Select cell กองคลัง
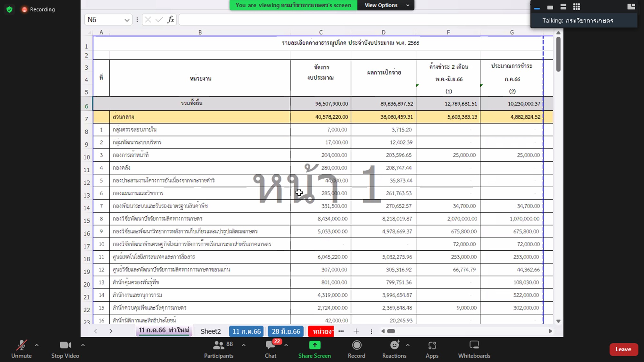 [200, 168]
